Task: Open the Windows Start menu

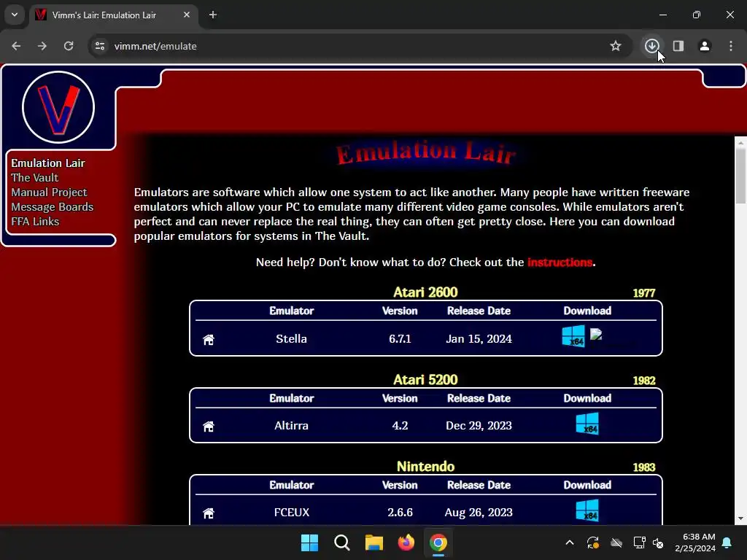Action: pos(309,542)
